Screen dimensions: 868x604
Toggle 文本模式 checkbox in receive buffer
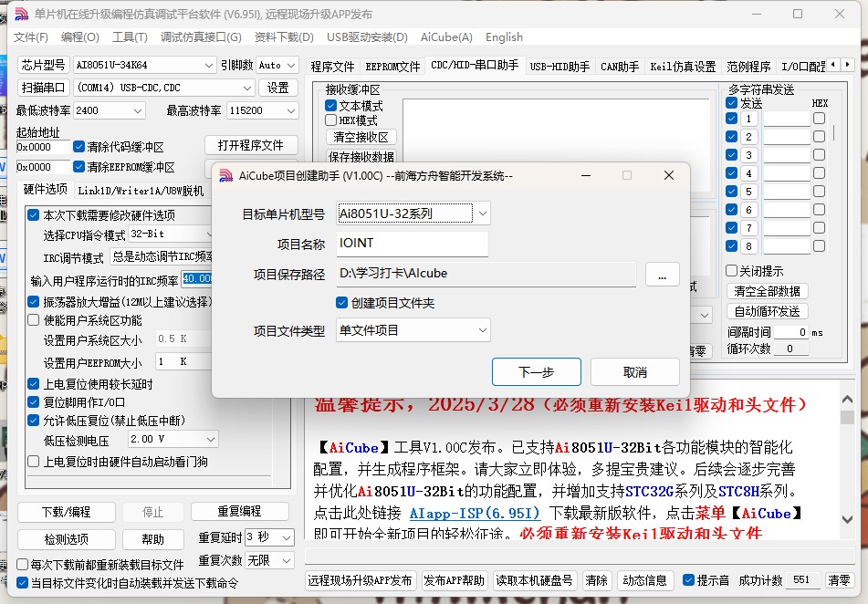point(331,105)
